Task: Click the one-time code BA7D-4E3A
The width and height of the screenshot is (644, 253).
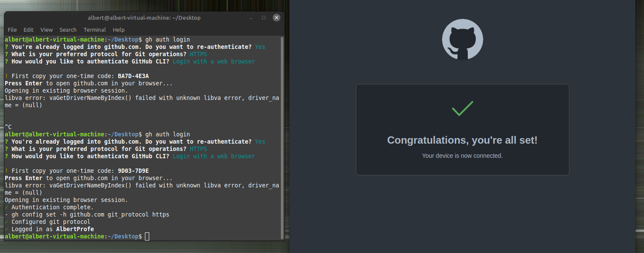Action: [x=133, y=76]
